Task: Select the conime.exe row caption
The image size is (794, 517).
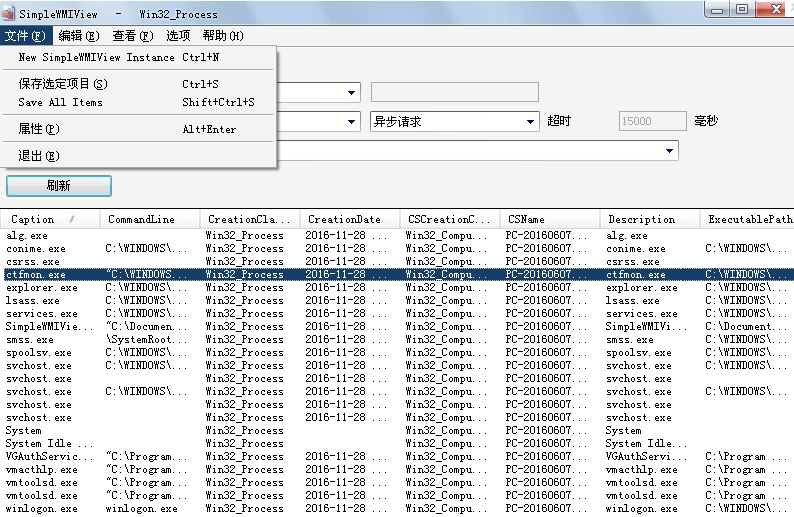Action: click(x=35, y=249)
